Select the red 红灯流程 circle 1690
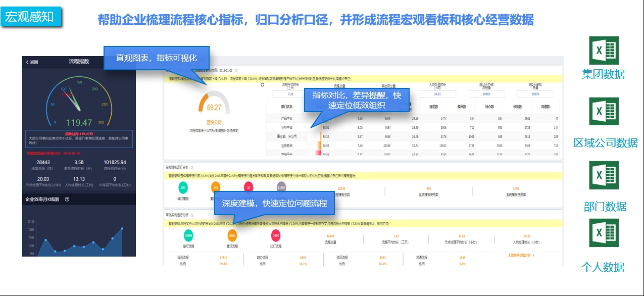This screenshot has width=644, height=296. (x=276, y=235)
